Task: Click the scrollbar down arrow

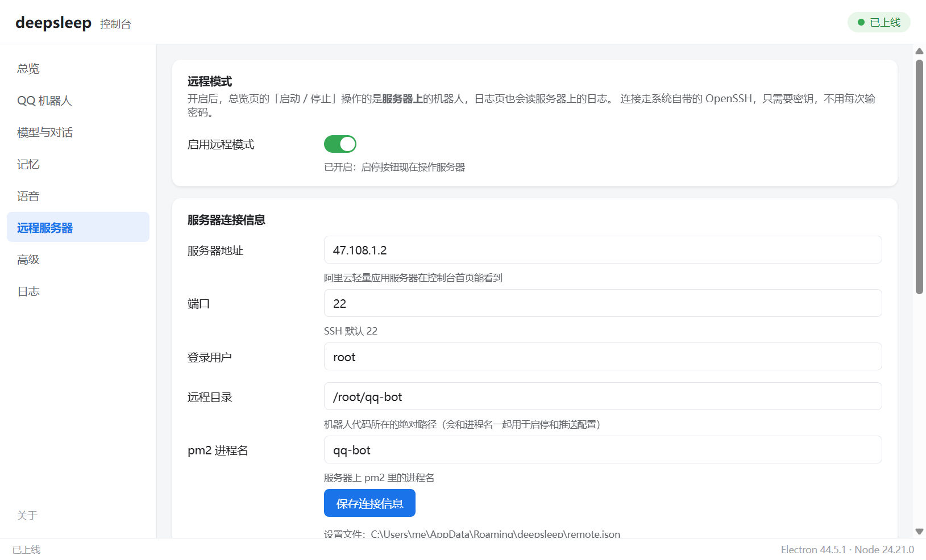Action: 919,532
